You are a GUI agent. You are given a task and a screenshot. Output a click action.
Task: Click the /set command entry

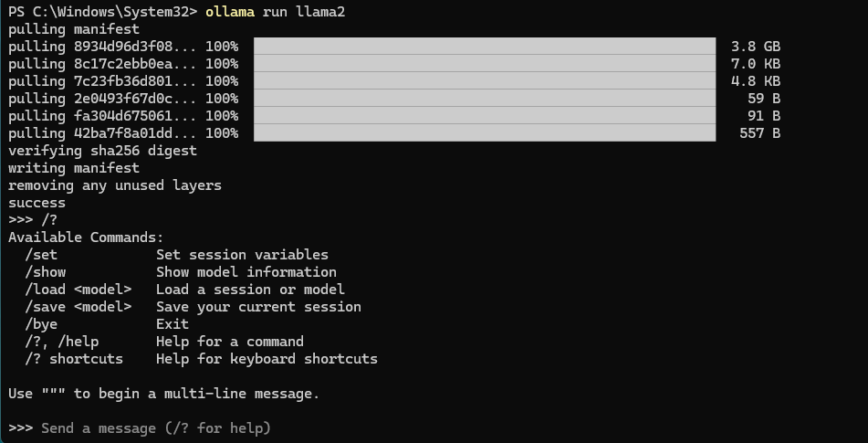41,255
